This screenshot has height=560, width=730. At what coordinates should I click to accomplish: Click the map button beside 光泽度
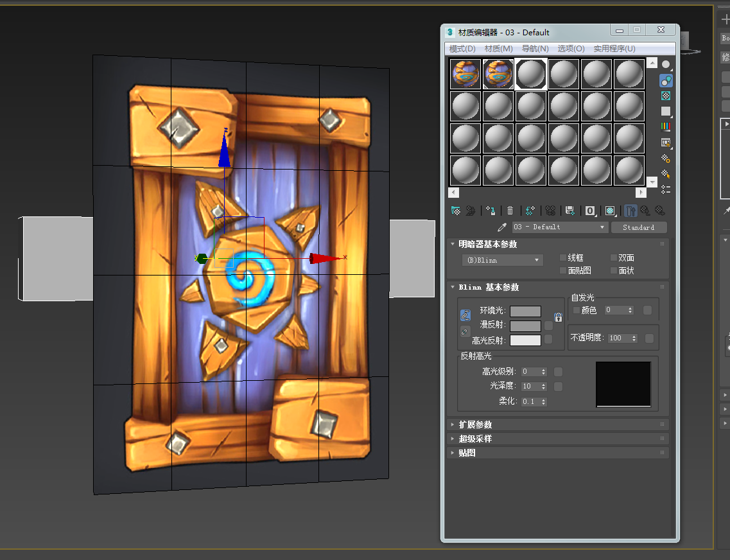pos(558,387)
